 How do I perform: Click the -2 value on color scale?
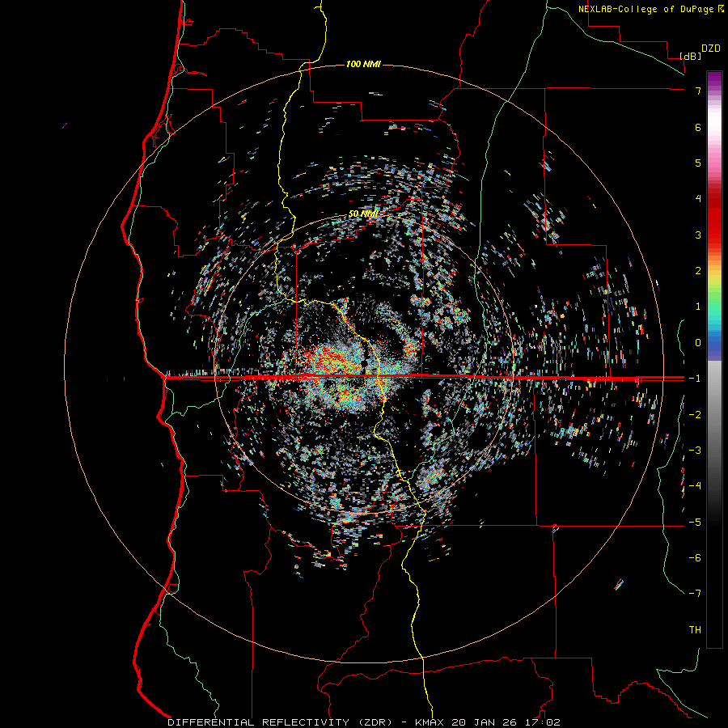point(695,415)
